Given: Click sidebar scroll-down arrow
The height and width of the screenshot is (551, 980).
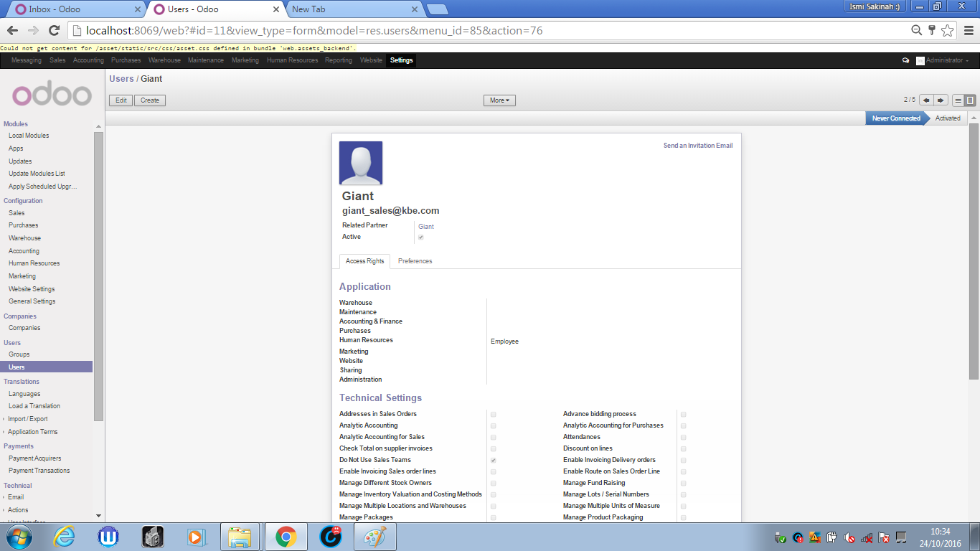Looking at the screenshot, I should 98,516.
